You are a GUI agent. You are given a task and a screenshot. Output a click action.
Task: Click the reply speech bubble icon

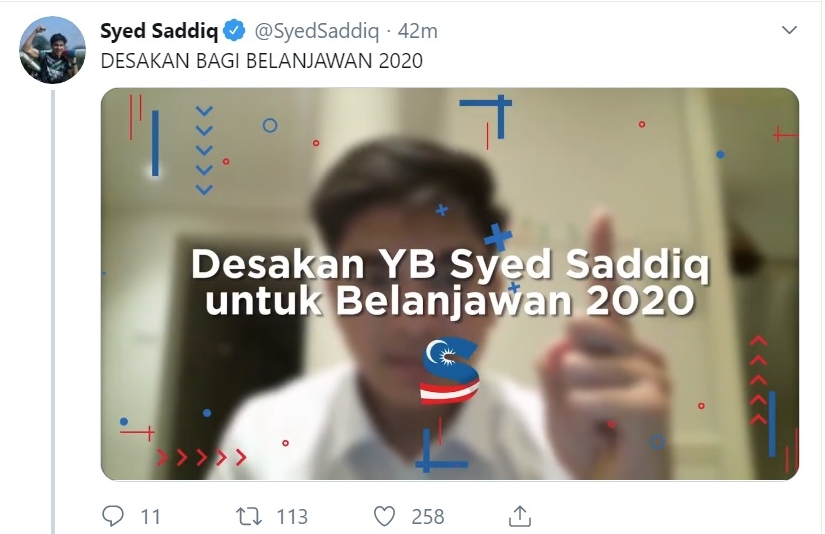click(113, 516)
